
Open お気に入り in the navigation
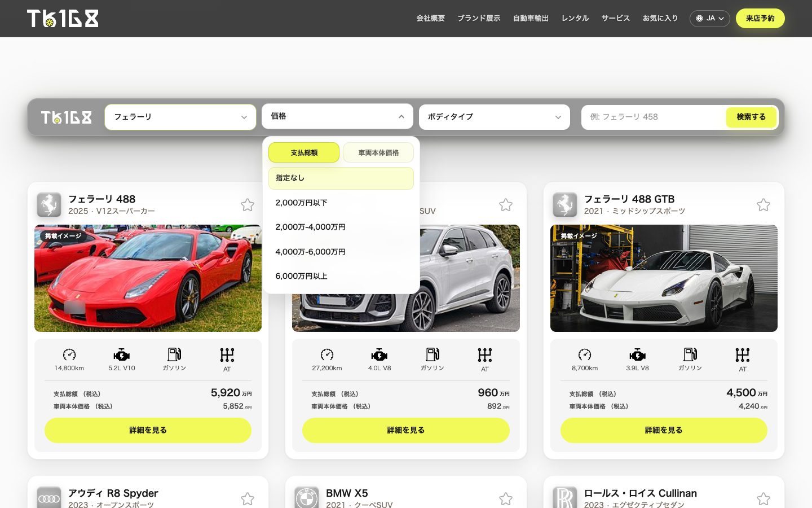point(660,19)
